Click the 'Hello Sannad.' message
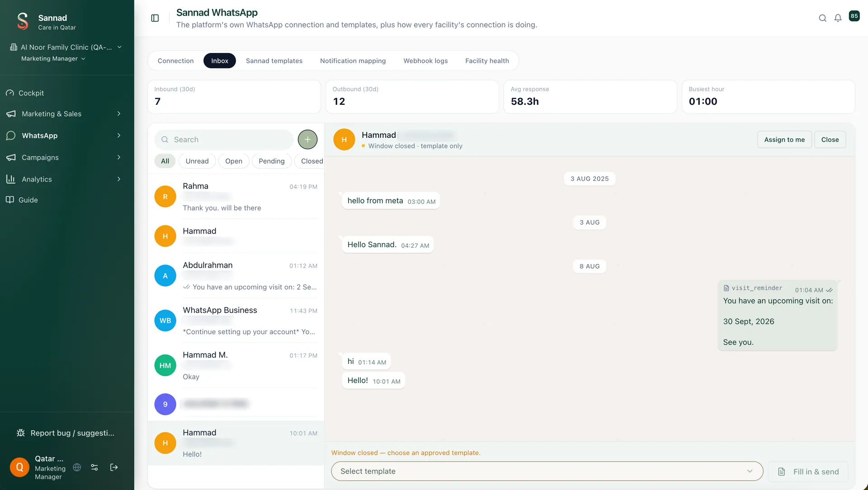 388,245
